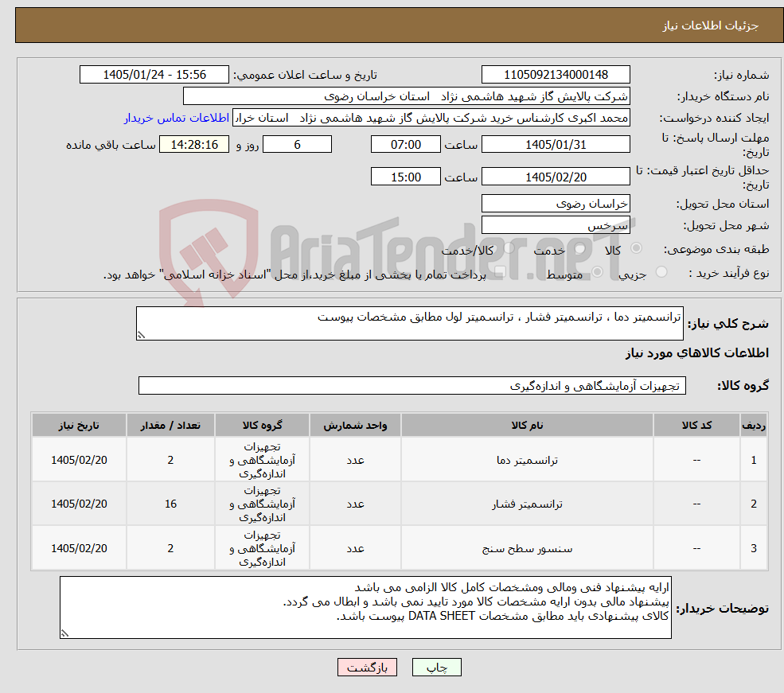The width and height of the screenshot is (784, 693).
Task: Click the price validity date field 1405/02/20
Action: [x=556, y=177]
